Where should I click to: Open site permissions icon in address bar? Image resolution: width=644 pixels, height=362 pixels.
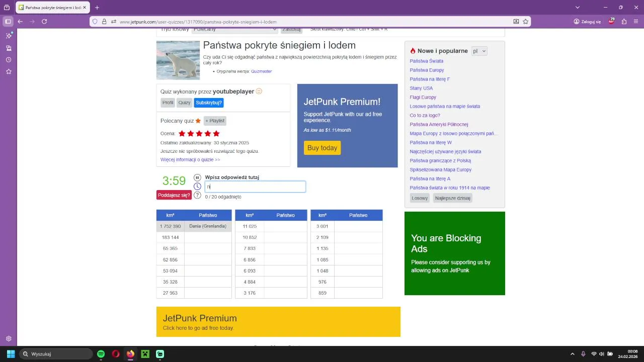coord(114,22)
